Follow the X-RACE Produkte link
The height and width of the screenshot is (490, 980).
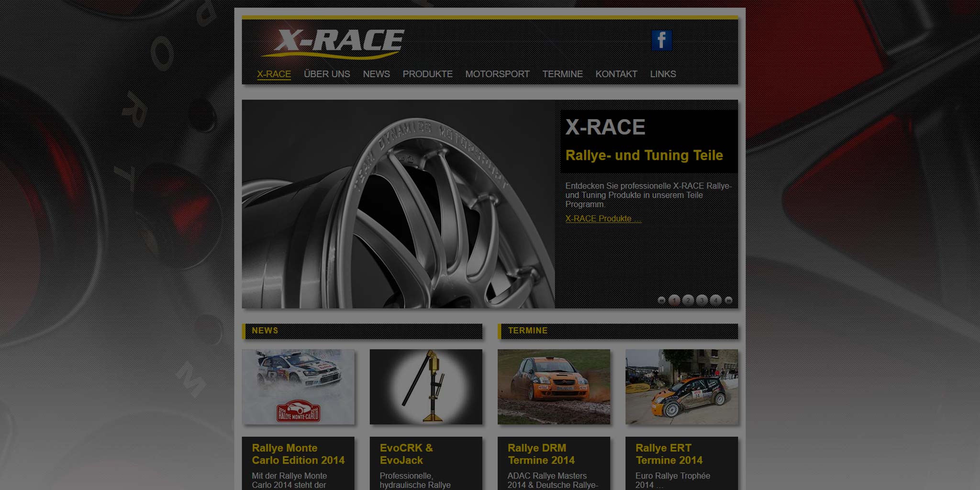603,219
